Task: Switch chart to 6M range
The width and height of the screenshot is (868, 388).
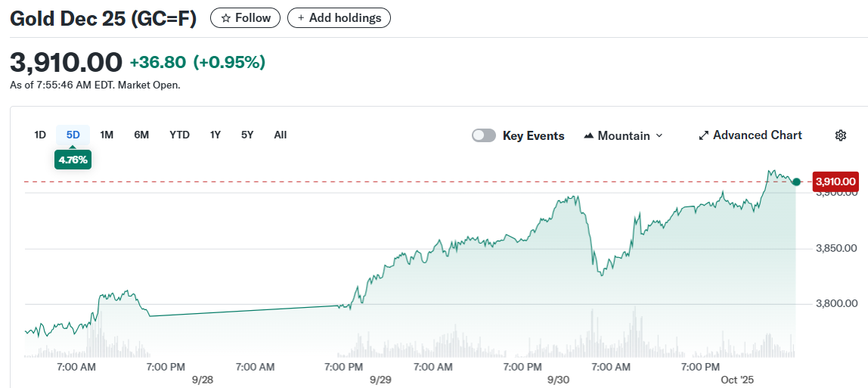Action: (141, 135)
